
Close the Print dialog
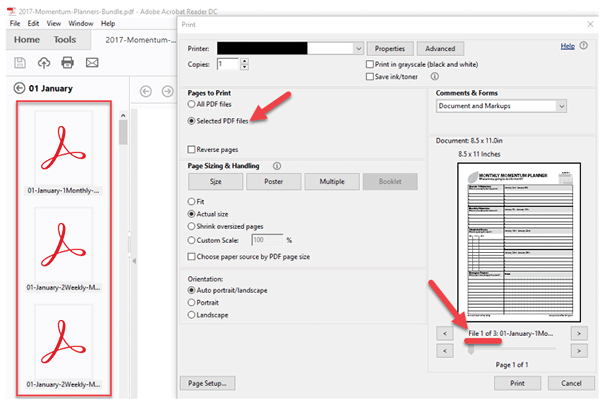pos(590,24)
